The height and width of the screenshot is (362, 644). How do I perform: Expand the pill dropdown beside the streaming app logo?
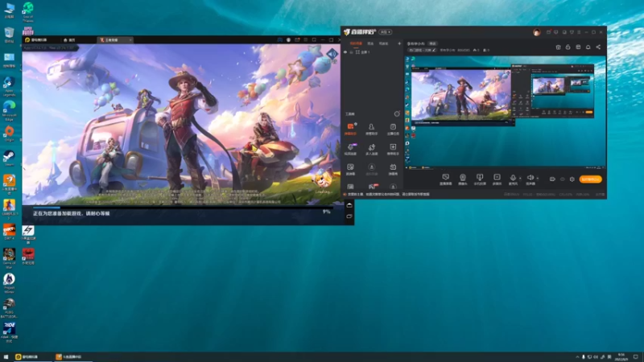tap(386, 32)
